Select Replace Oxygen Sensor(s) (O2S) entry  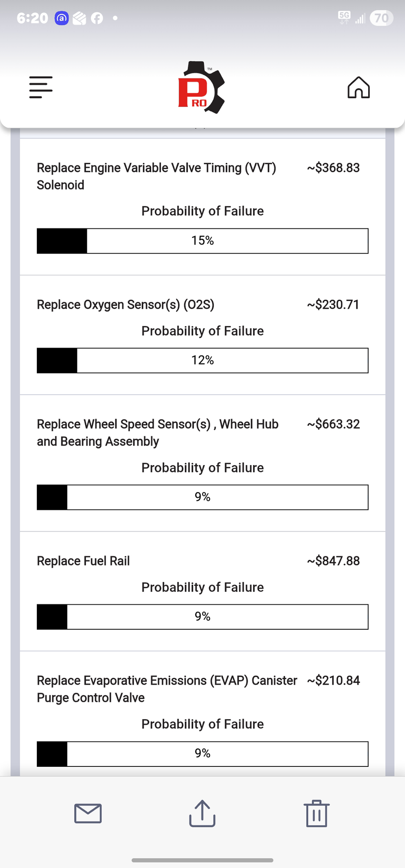tap(125, 305)
